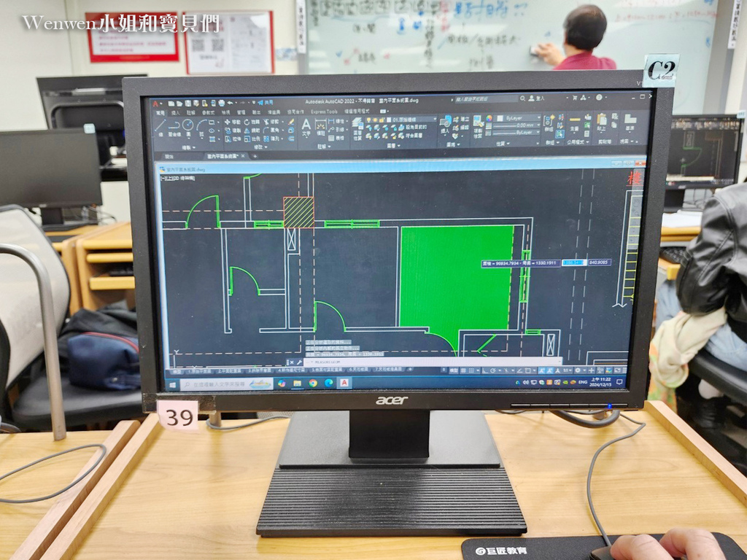
Task: Open the Text tool
Action: click(306, 128)
